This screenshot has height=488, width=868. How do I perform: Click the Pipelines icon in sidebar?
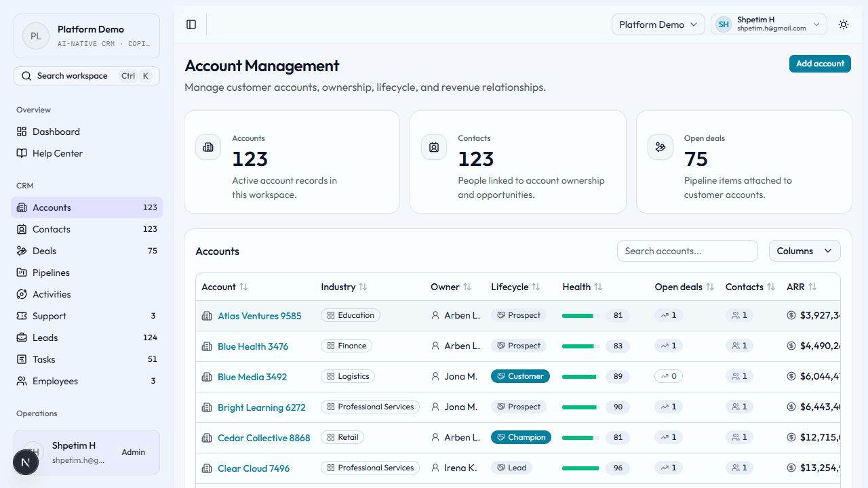coord(22,272)
